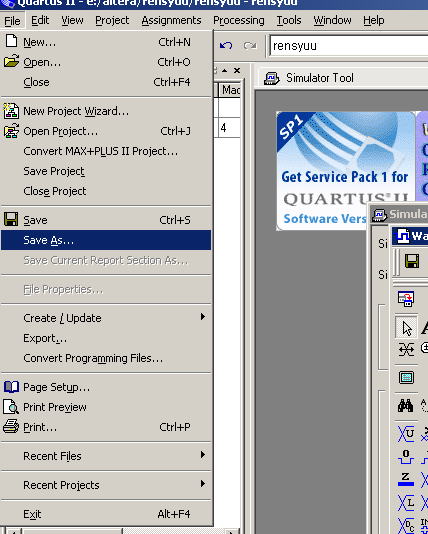Open the View menu
This screenshot has height=534, width=428.
click(72, 20)
